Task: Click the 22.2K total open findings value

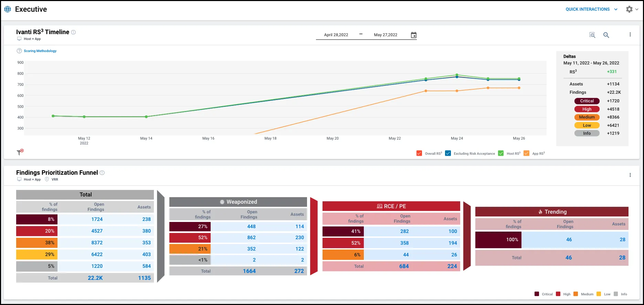Action: (95, 278)
